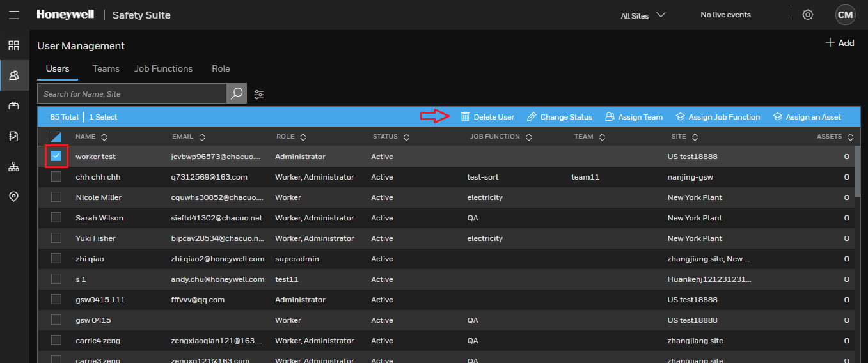Screen dimensions: 868x363
Task: Open the All Sites dropdown
Action: [x=643, y=15]
